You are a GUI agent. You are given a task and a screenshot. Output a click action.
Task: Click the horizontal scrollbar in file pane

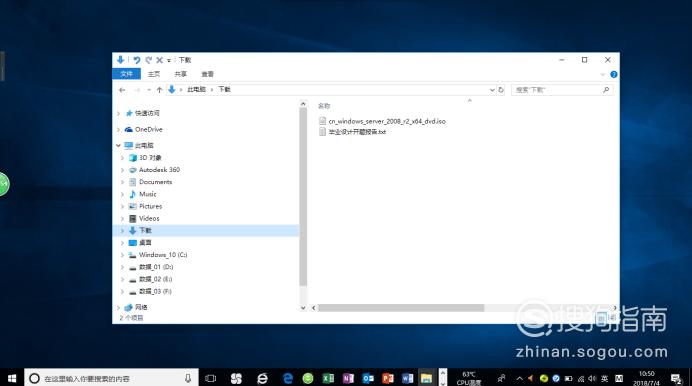(x=401, y=308)
